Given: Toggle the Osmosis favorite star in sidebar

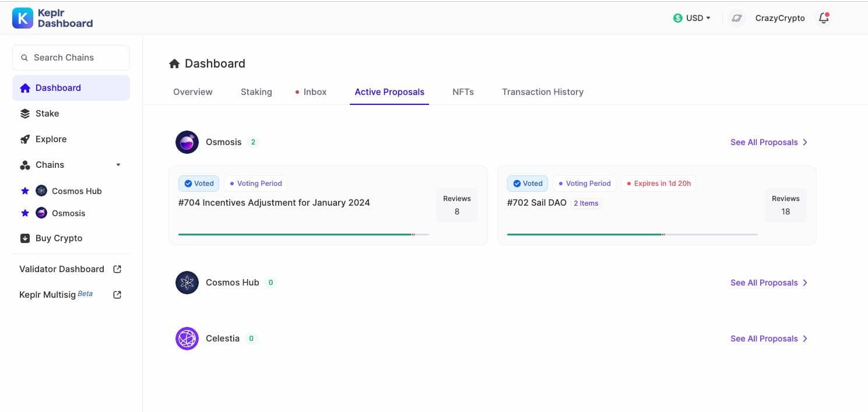Looking at the screenshot, I should pos(24,213).
